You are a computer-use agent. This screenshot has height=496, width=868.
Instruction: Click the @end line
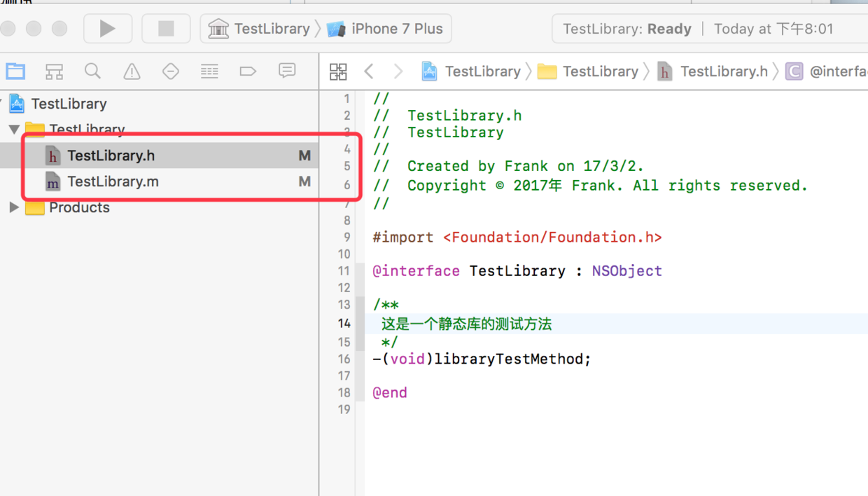point(390,392)
